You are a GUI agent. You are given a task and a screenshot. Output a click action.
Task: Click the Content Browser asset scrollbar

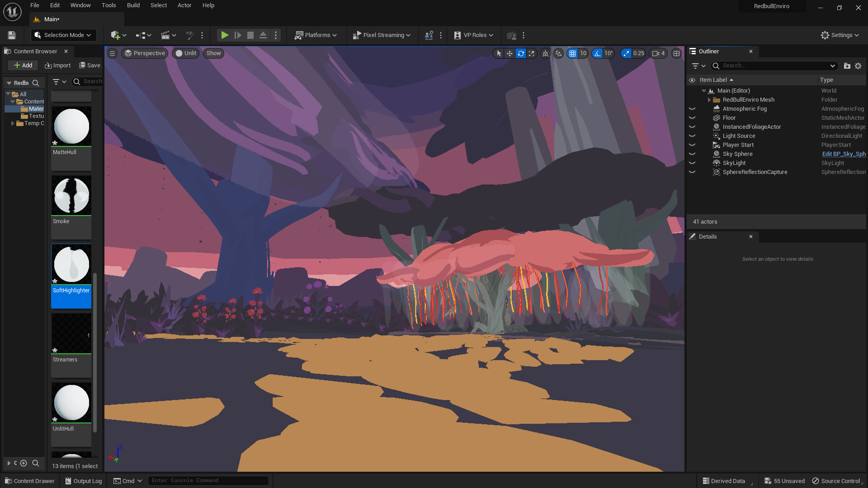[95, 352]
